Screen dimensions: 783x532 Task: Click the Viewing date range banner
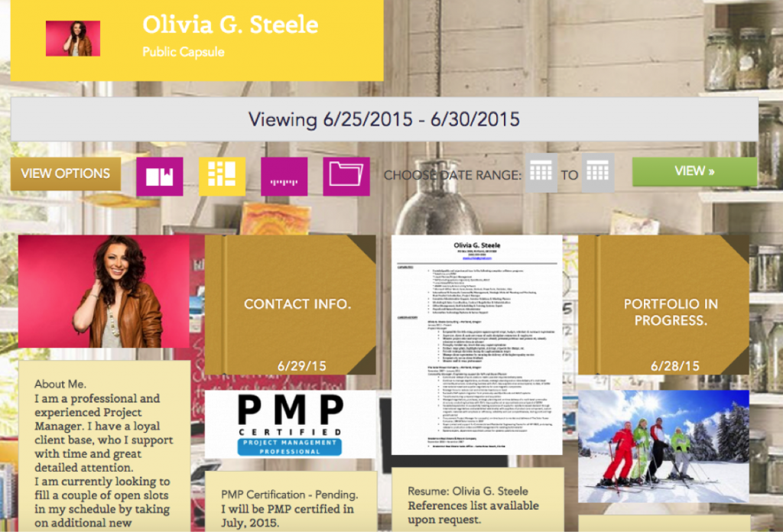pyautogui.click(x=384, y=119)
